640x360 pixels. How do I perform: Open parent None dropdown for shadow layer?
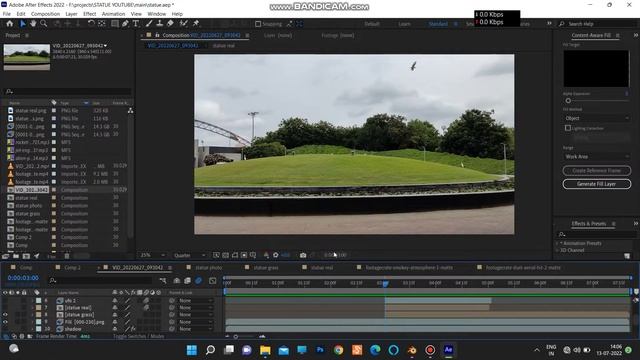(196, 329)
